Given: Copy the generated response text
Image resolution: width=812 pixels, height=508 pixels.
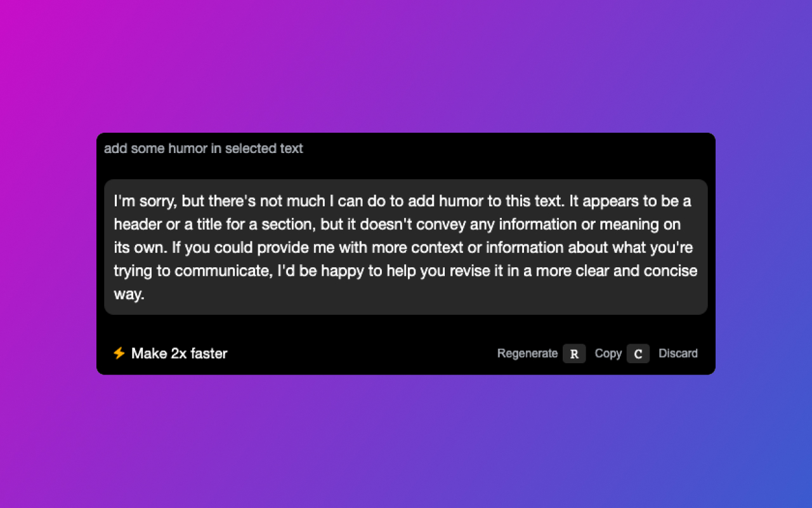Looking at the screenshot, I should pos(608,354).
